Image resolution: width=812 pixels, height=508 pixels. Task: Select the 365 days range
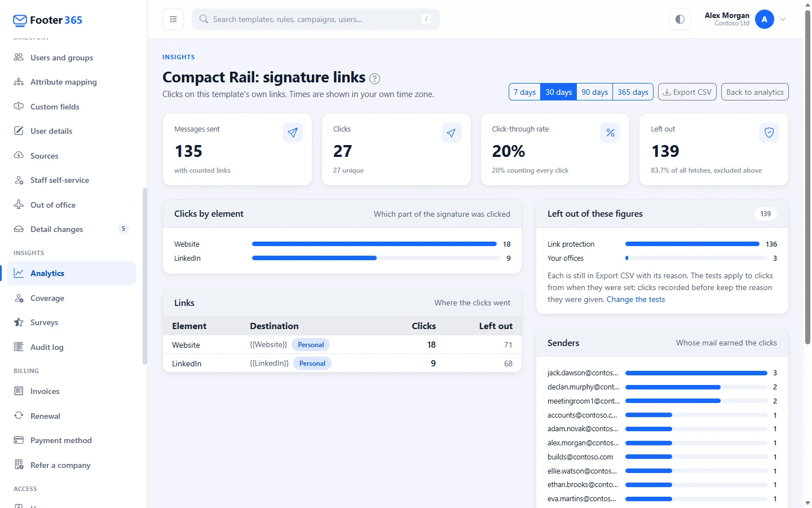(x=633, y=92)
